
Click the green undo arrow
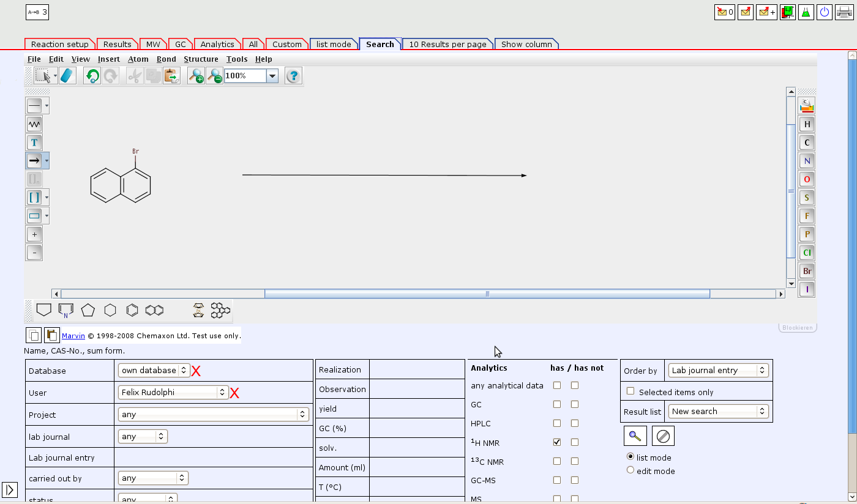coord(92,76)
